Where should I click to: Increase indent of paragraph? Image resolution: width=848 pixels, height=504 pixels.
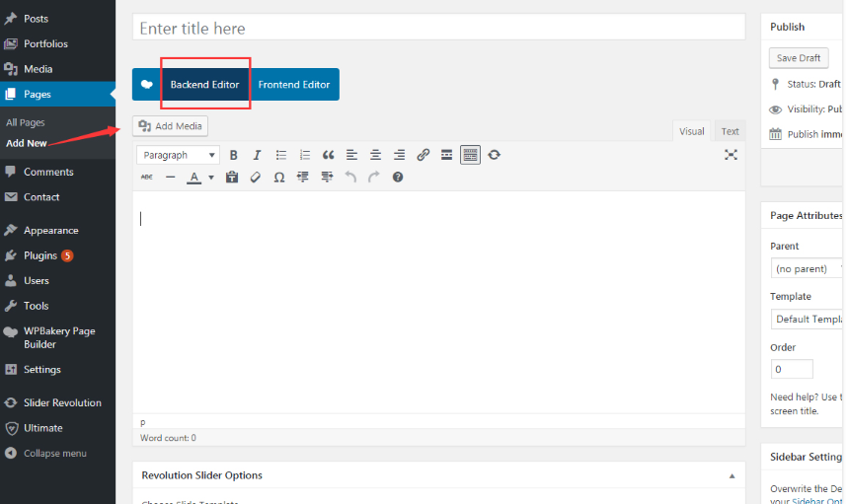[327, 178]
